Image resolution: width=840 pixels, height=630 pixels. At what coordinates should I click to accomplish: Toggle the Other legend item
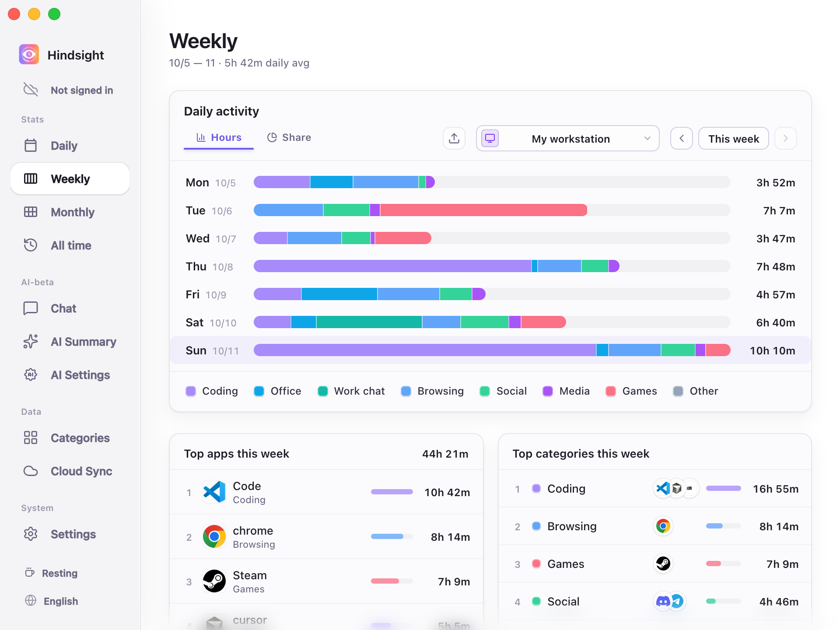[696, 391]
